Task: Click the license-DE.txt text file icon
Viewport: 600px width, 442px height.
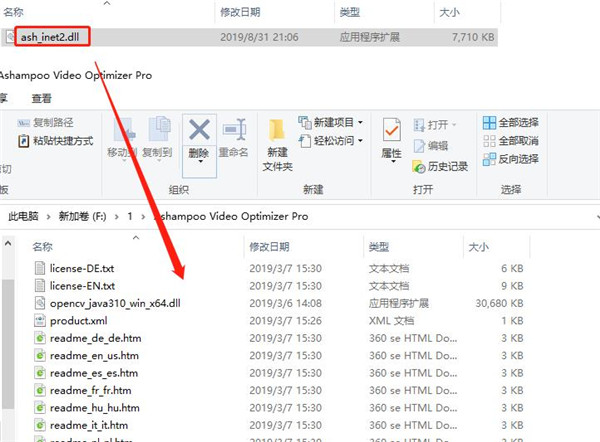Action: (x=40, y=268)
